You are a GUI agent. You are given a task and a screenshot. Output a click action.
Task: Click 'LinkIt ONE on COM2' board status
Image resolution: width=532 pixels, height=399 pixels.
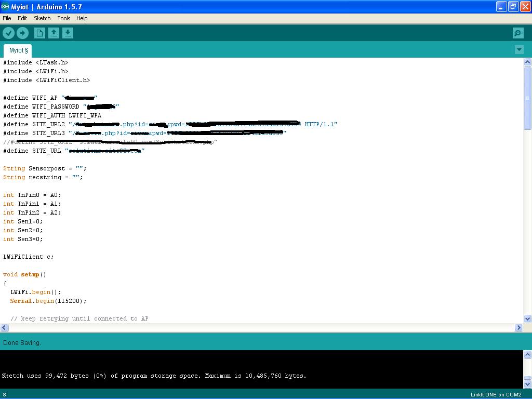(x=496, y=395)
